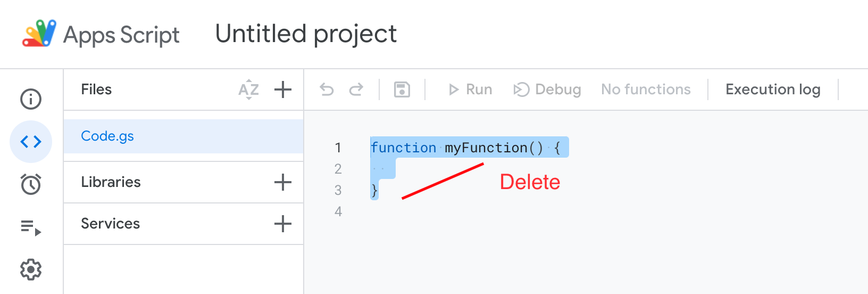Open the No functions dropdown
The height and width of the screenshot is (294, 868).
646,89
